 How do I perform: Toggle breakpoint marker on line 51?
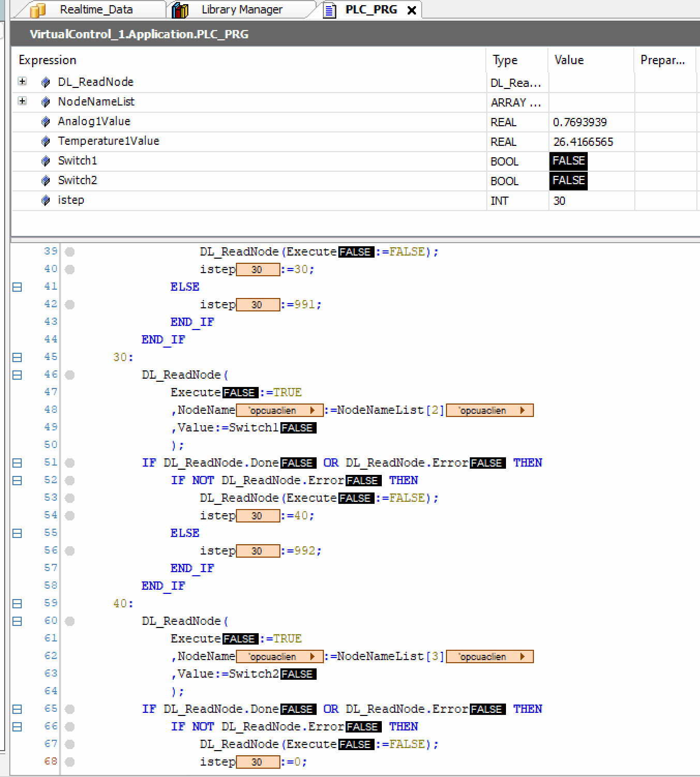(x=70, y=463)
